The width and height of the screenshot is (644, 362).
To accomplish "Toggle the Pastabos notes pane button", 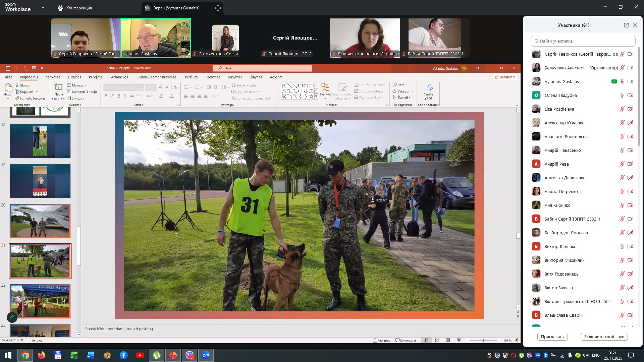I will point(382,340).
